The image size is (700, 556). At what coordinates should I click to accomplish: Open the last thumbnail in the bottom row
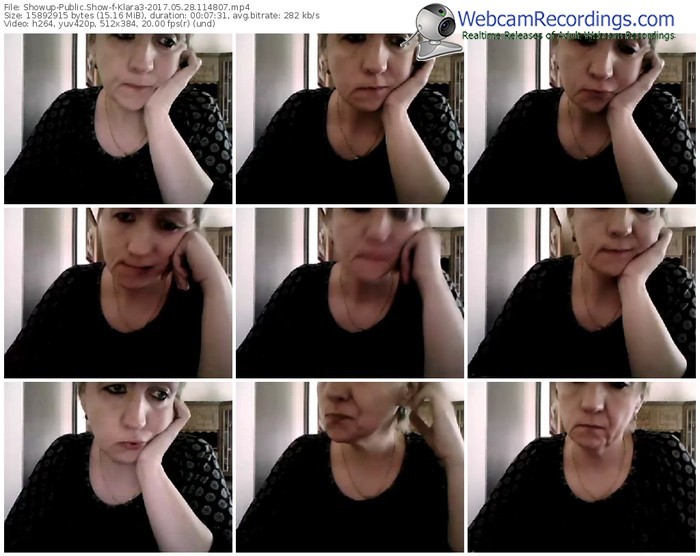[x=581, y=466]
